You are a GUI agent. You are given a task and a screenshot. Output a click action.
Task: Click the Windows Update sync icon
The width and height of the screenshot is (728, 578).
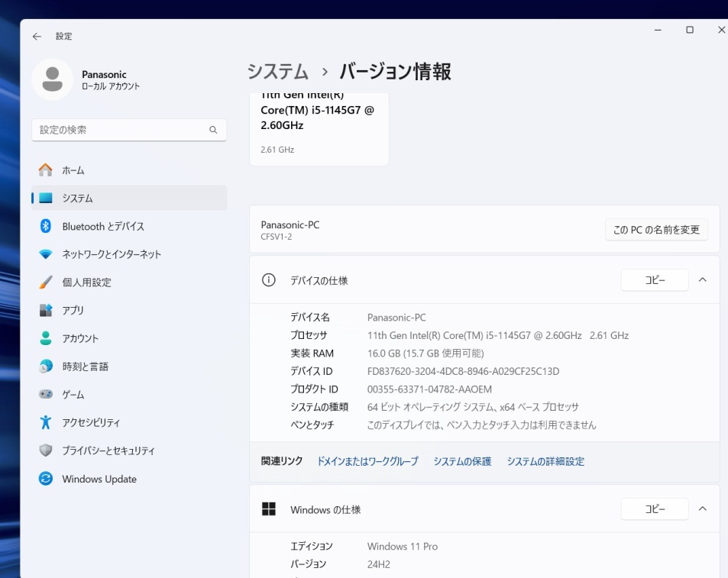tap(46, 479)
